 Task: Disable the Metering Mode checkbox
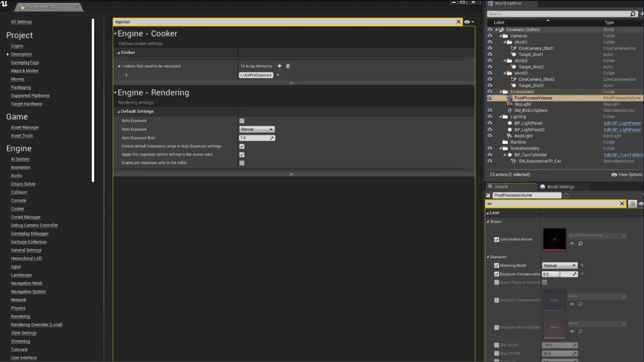tap(498, 265)
